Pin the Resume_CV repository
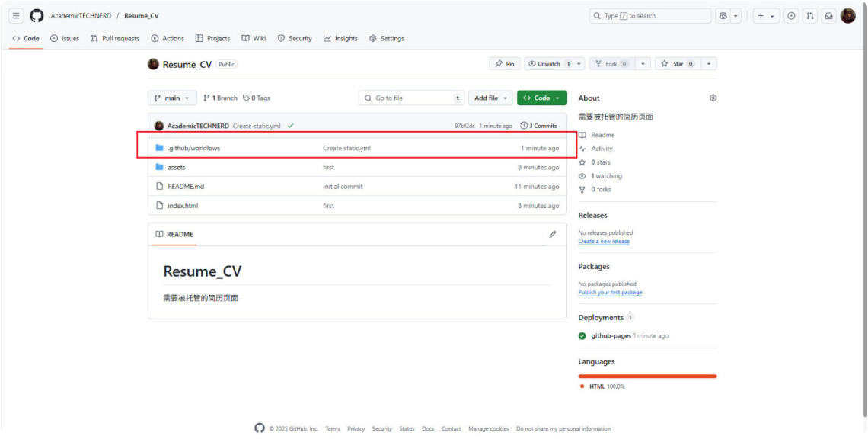Screen dimensions: 868x439 (504, 64)
